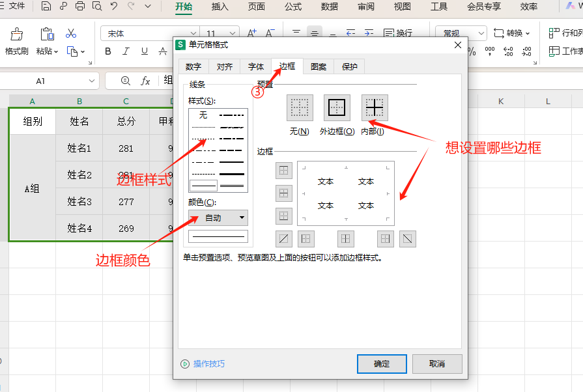Select the double line border style

232,186
